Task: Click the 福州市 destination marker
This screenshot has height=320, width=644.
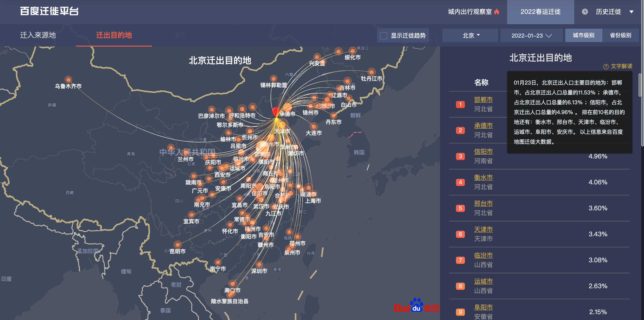Action: coord(297,237)
